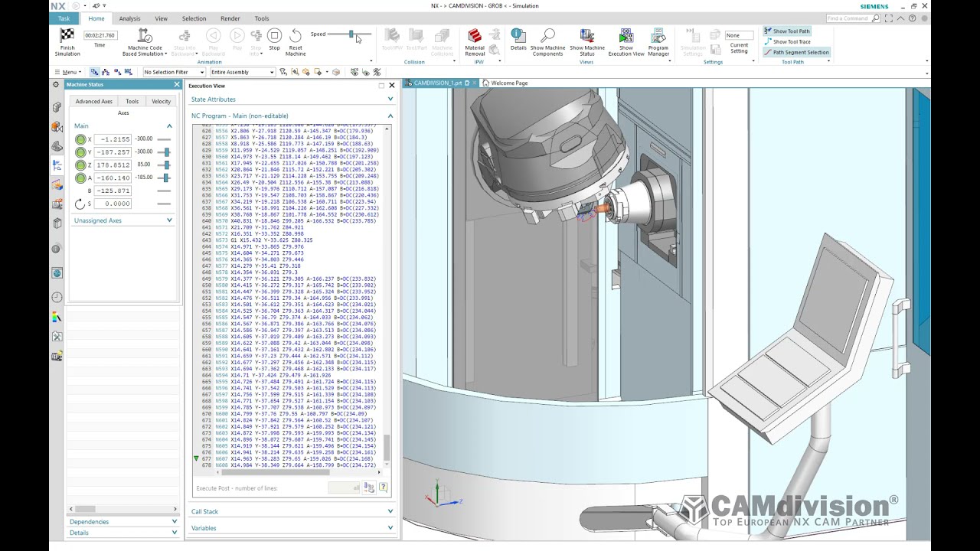Click the Show Machine Status icon

pos(587,35)
